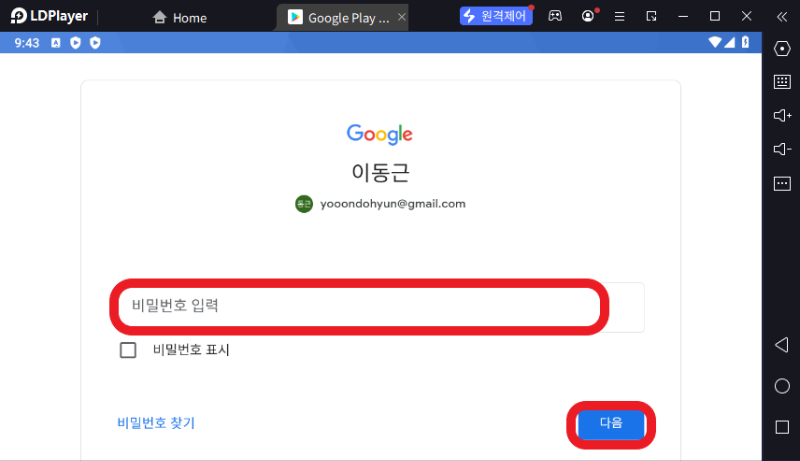This screenshot has height=461, width=800.
Task: Click the 이동근 account name heading
Action: 380,172
